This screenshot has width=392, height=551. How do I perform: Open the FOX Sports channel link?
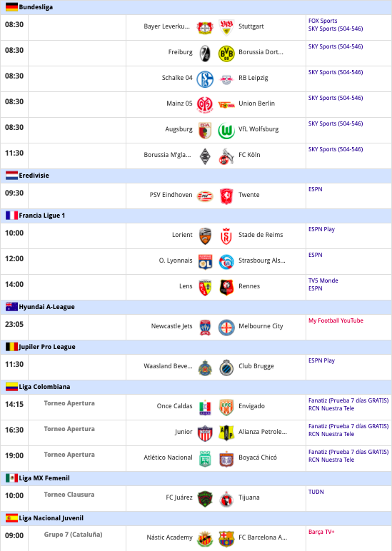323,21
